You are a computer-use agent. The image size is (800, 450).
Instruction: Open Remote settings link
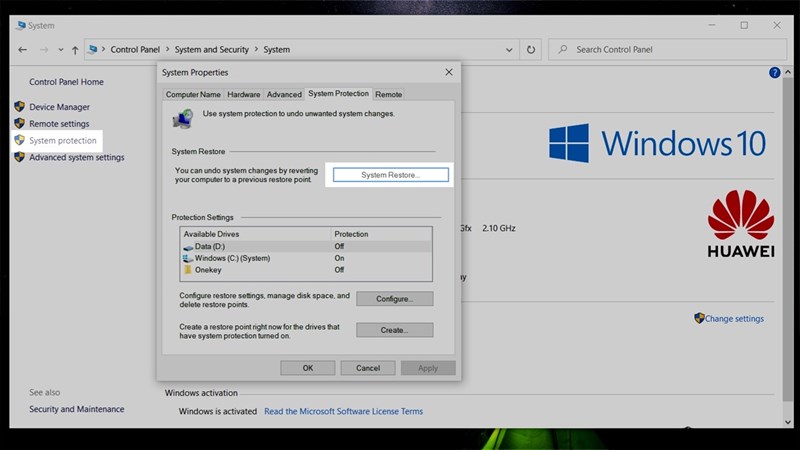pos(59,124)
